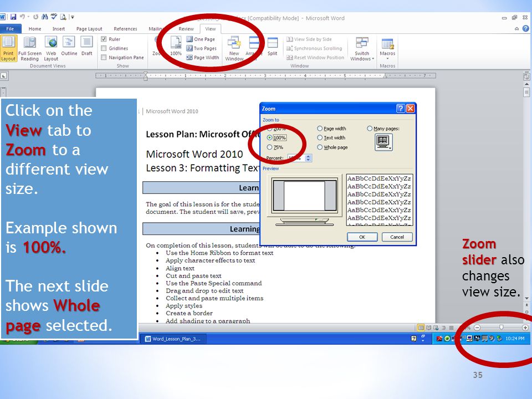
Task: Click Word_Lesson_Plan_3 taskbar button
Action: [x=173, y=339]
